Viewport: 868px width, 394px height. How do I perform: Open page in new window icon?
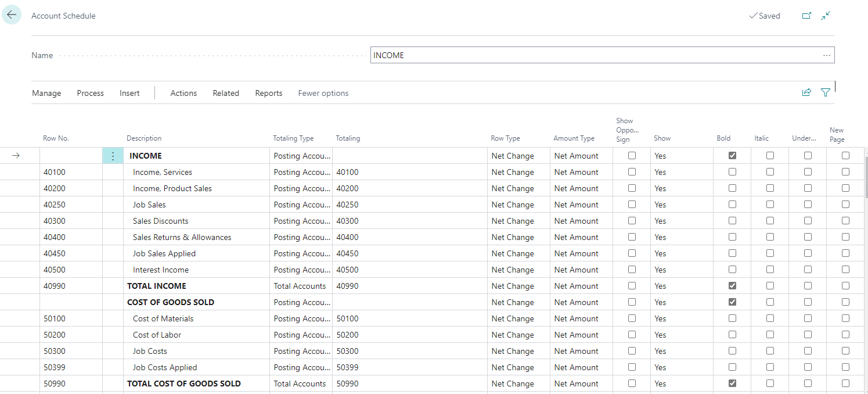coord(806,16)
